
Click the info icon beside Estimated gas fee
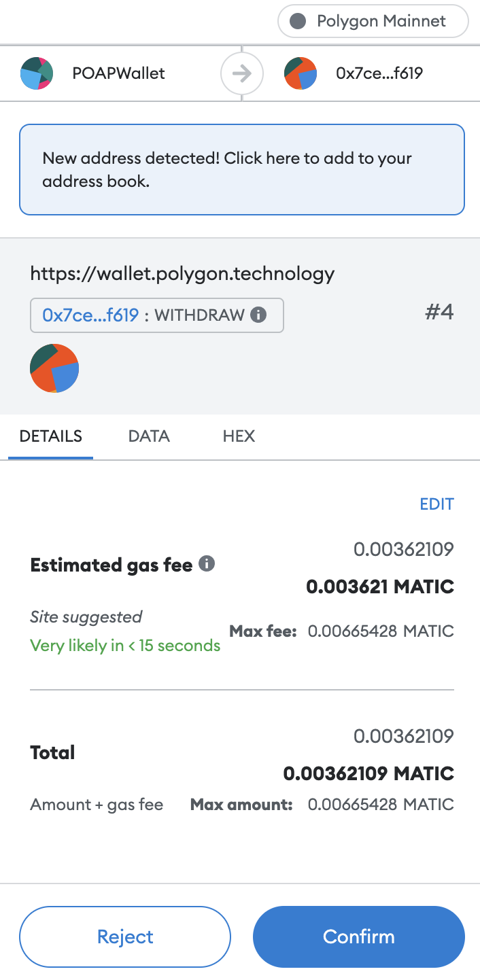pos(207,563)
